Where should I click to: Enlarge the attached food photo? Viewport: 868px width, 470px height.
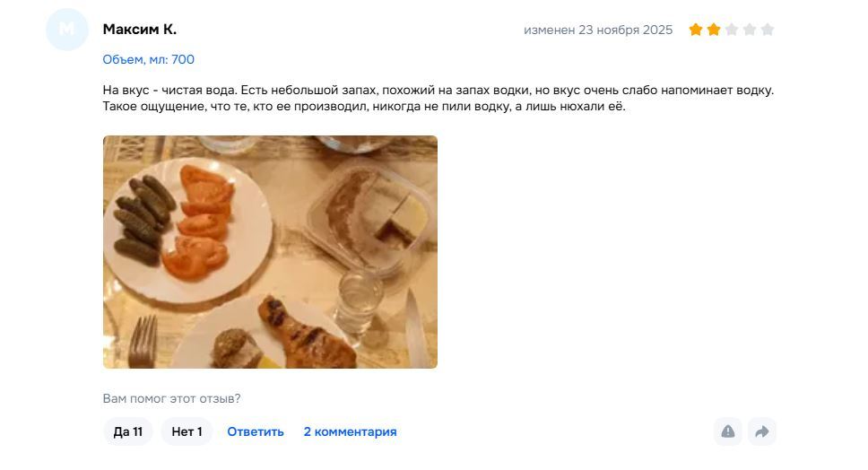(270, 252)
